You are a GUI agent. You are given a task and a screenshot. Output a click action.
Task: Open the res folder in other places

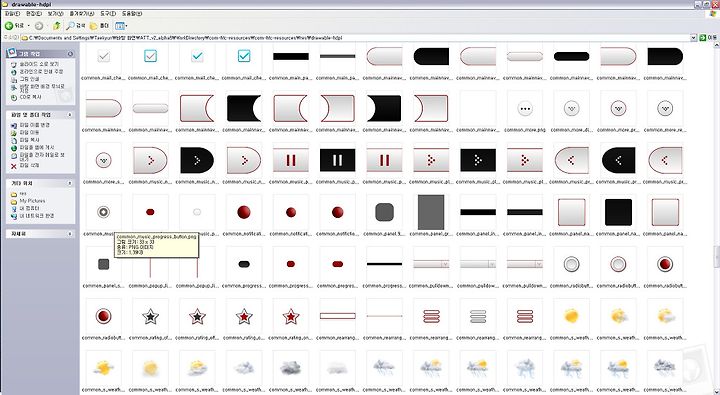pos(18,194)
